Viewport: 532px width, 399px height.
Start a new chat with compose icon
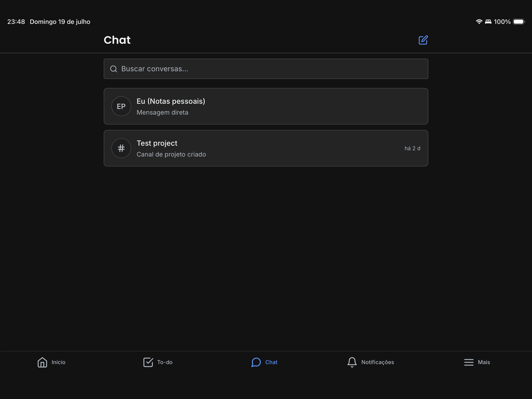(x=423, y=40)
